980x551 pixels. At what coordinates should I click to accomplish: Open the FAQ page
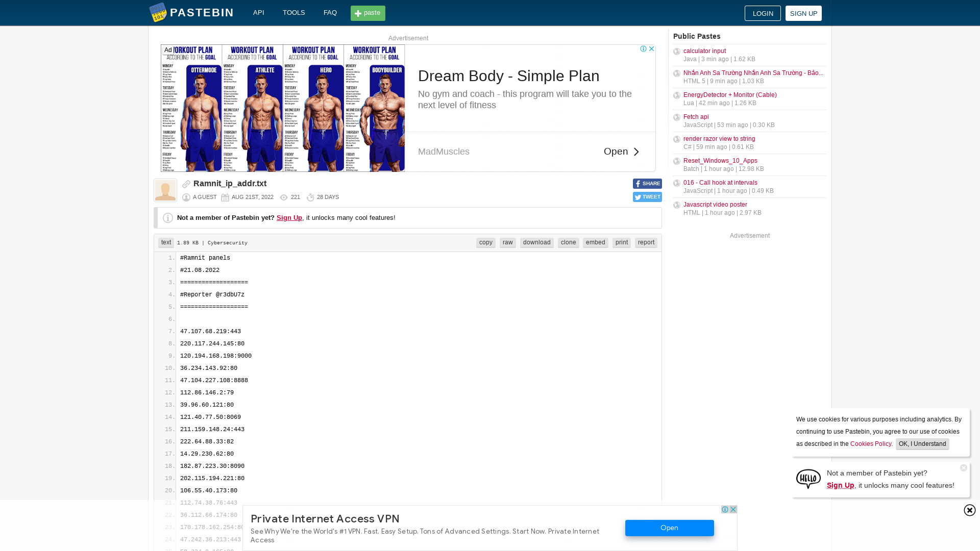[x=330, y=13]
